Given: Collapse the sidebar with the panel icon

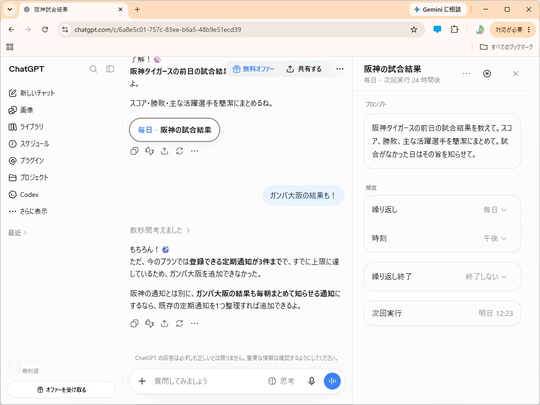Looking at the screenshot, I should point(110,69).
